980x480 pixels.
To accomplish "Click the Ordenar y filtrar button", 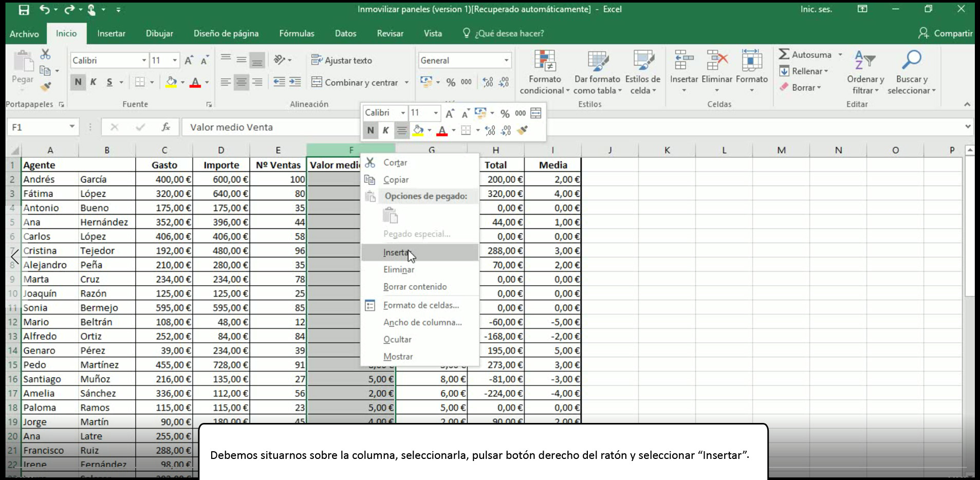I will (865, 72).
